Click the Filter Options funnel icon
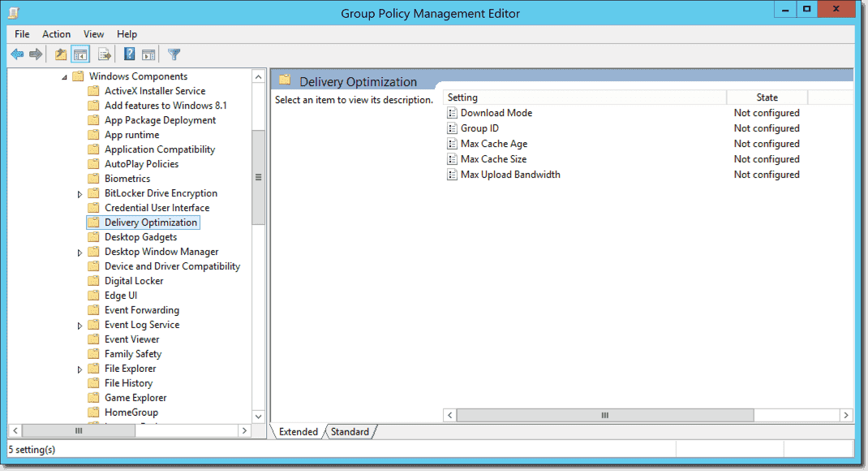This screenshot has width=868, height=471. (x=174, y=54)
